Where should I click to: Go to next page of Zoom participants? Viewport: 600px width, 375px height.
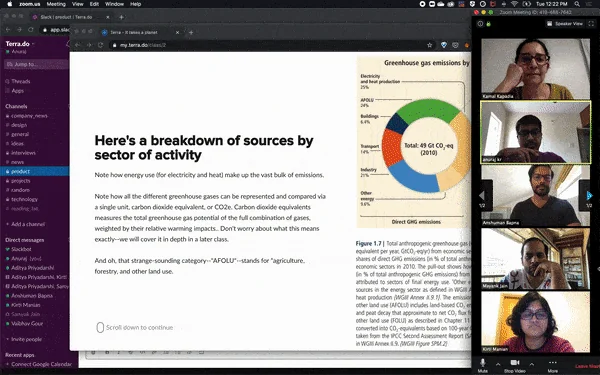589,196
